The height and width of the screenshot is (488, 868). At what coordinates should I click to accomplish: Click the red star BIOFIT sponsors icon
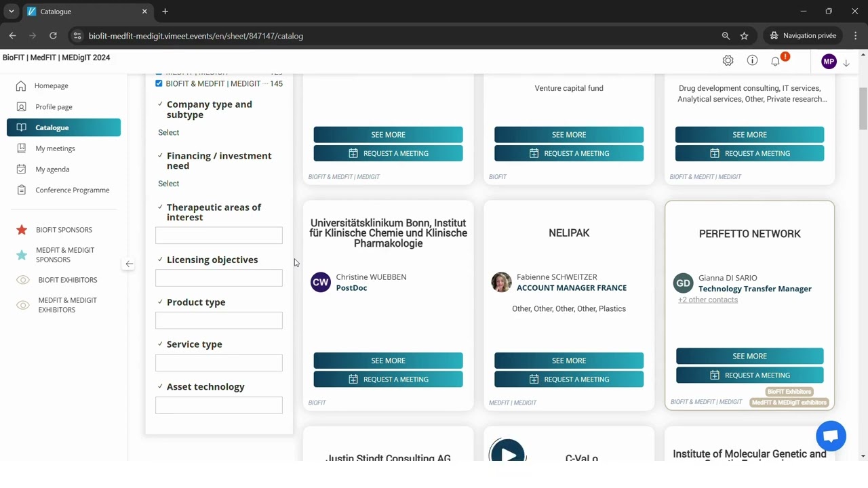point(22,230)
